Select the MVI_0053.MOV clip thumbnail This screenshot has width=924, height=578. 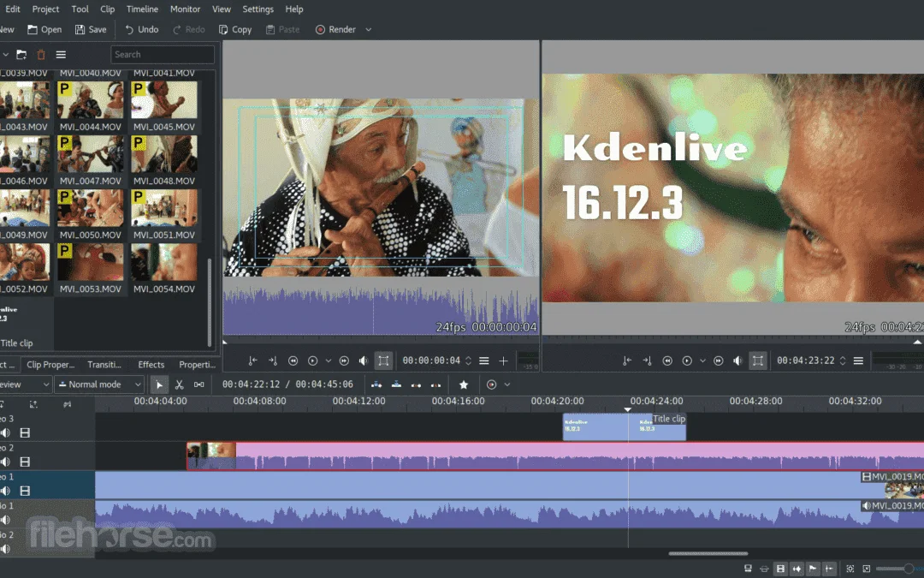coord(90,262)
